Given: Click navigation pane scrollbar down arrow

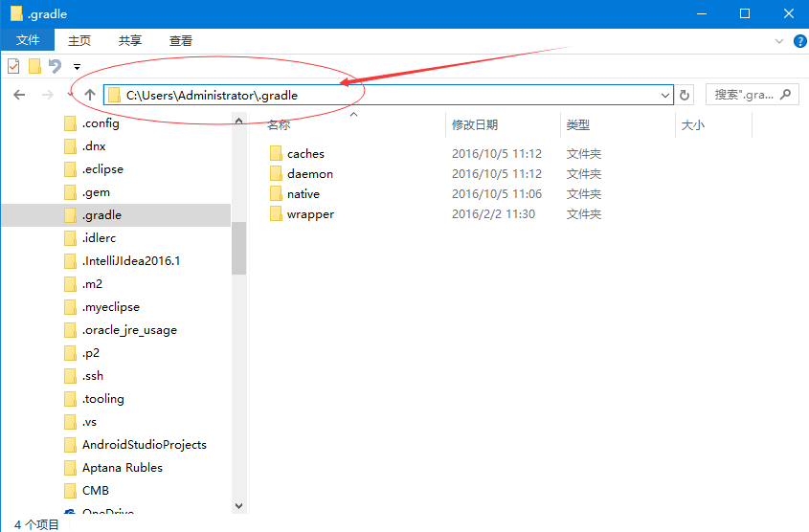Looking at the screenshot, I should (x=239, y=506).
